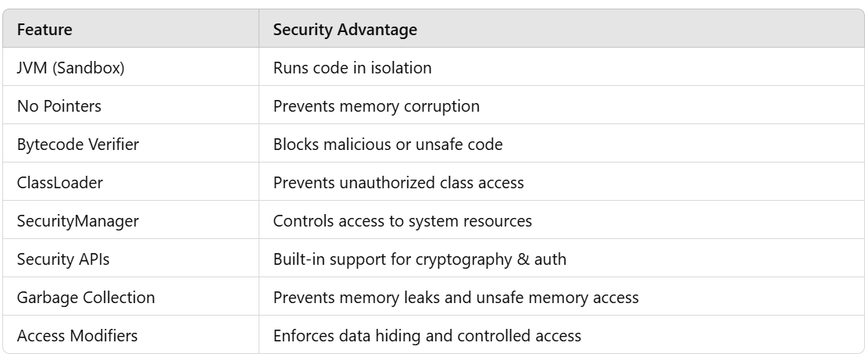Click the Security APIs cell
The image size is (868, 357).
(x=130, y=258)
